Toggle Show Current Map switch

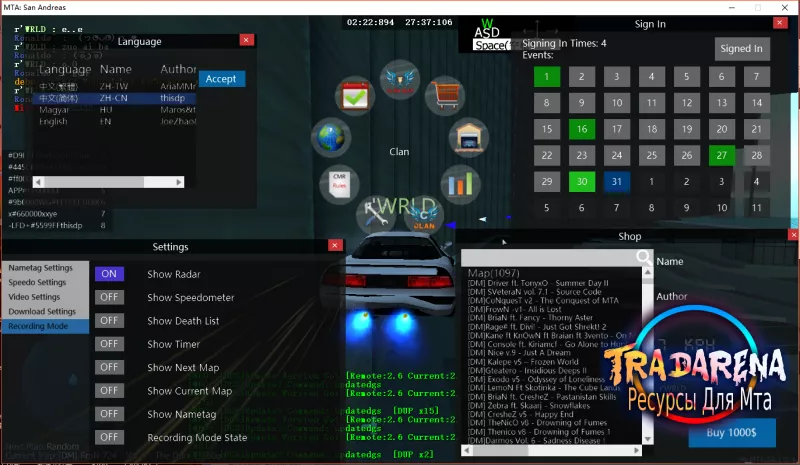tap(109, 390)
